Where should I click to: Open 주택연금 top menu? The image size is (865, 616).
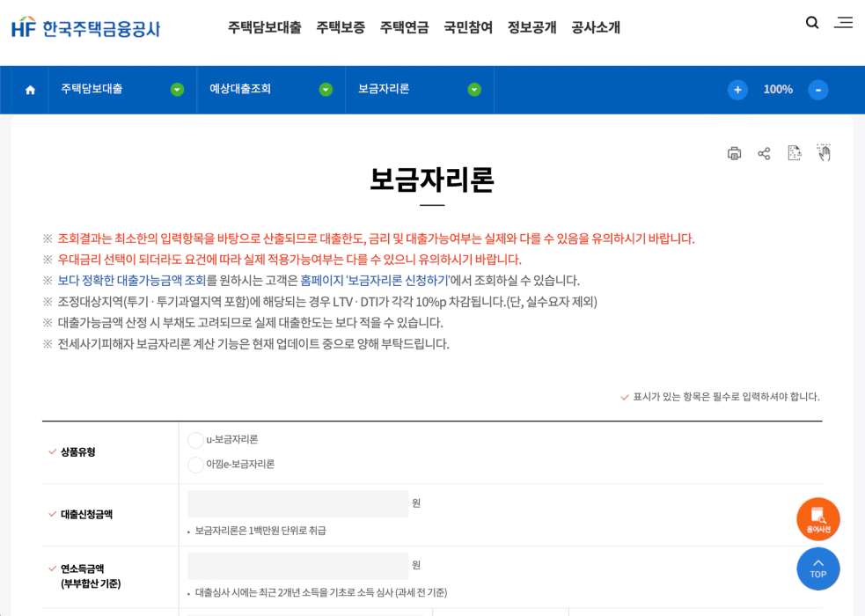coord(405,27)
